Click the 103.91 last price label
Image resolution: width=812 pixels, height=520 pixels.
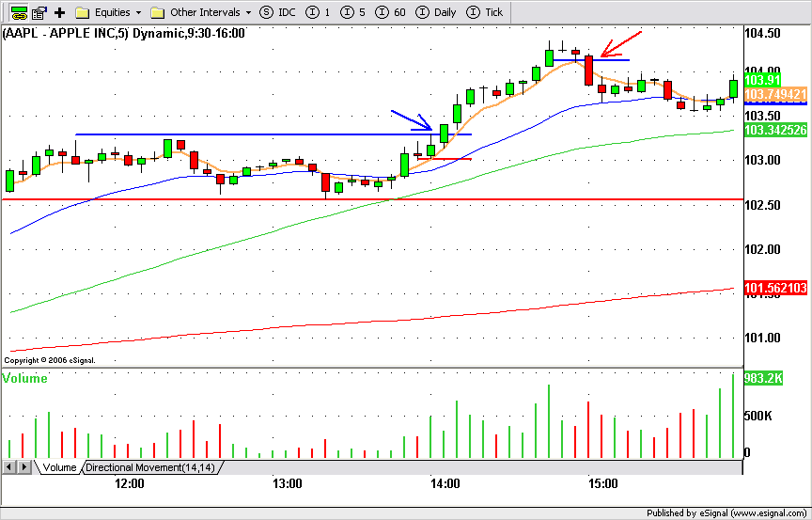(x=762, y=80)
